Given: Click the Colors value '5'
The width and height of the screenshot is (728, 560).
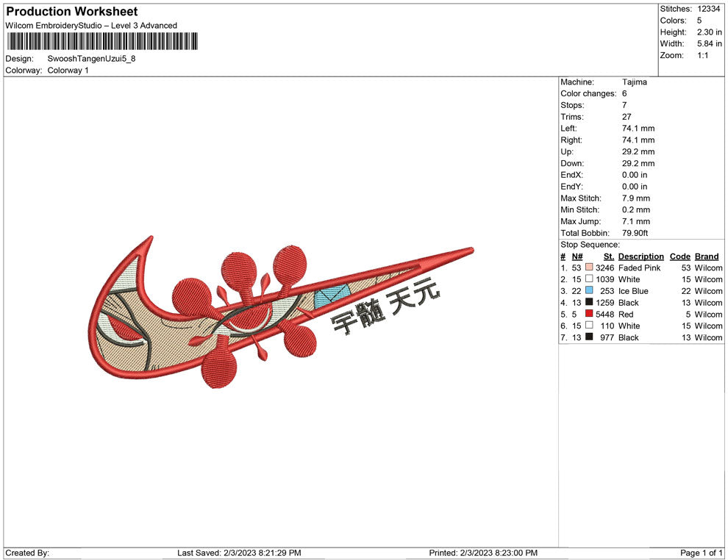Looking at the screenshot, I should (x=699, y=21).
